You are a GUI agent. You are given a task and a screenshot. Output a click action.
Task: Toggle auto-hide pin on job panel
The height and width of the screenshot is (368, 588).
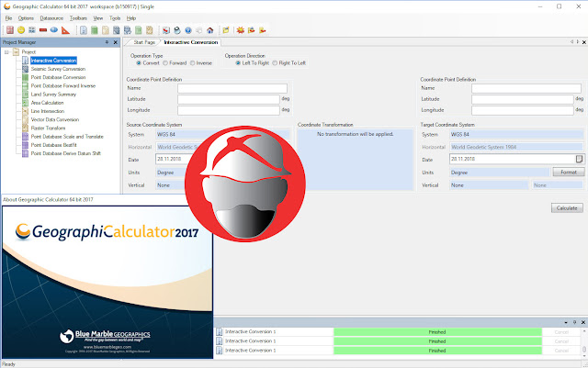(x=574, y=322)
